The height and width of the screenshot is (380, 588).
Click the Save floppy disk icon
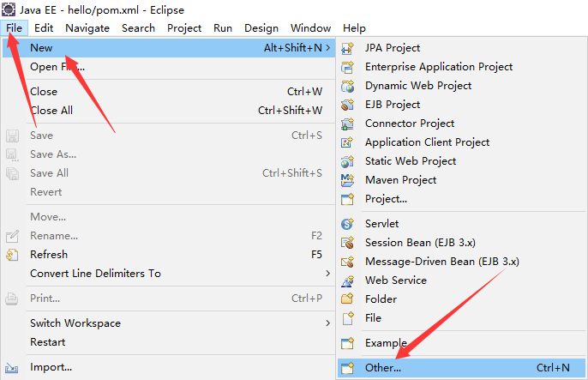tap(12, 136)
